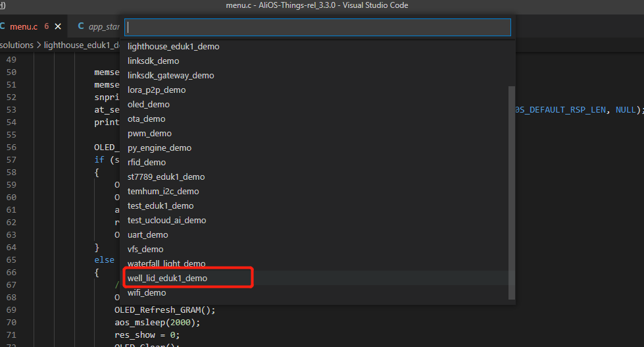Pick waterfall_light_demo from the list
The width and height of the screenshot is (644, 347).
point(318,263)
